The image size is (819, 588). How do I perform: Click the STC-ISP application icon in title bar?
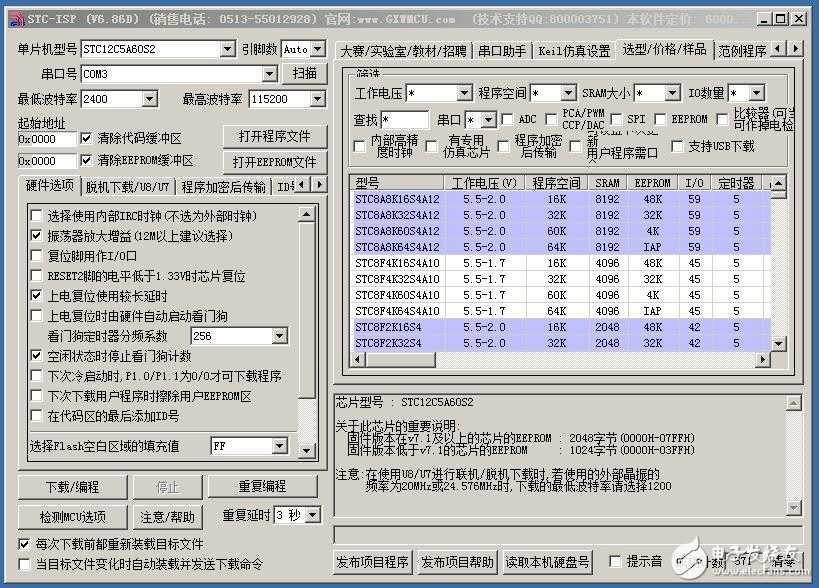pyautogui.click(x=16, y=19)
